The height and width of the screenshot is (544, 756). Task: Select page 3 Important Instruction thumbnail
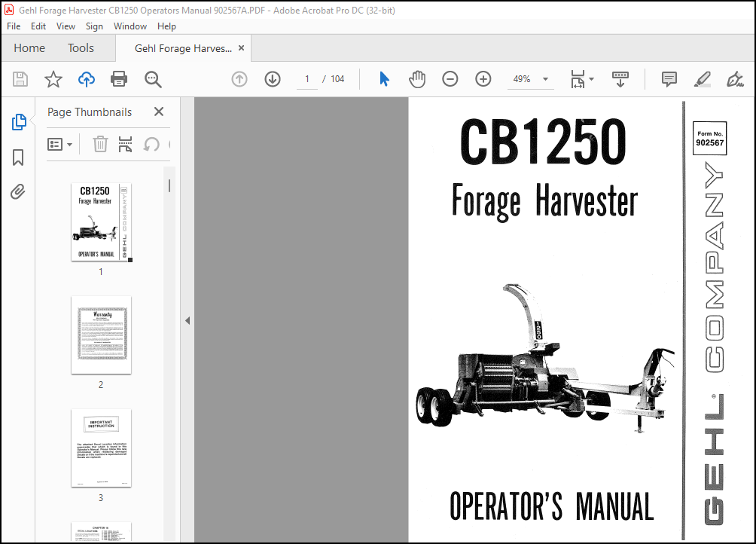[x=101, y=448]
